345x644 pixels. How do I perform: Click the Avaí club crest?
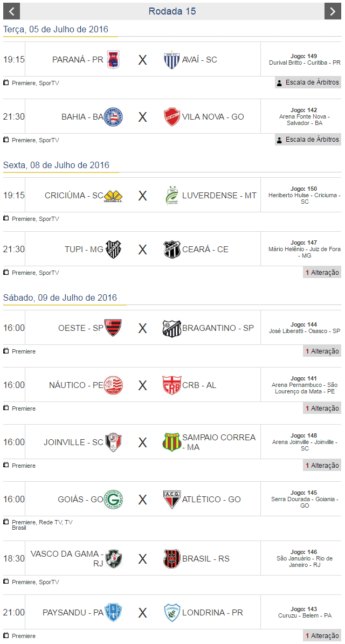pos(172,59)
